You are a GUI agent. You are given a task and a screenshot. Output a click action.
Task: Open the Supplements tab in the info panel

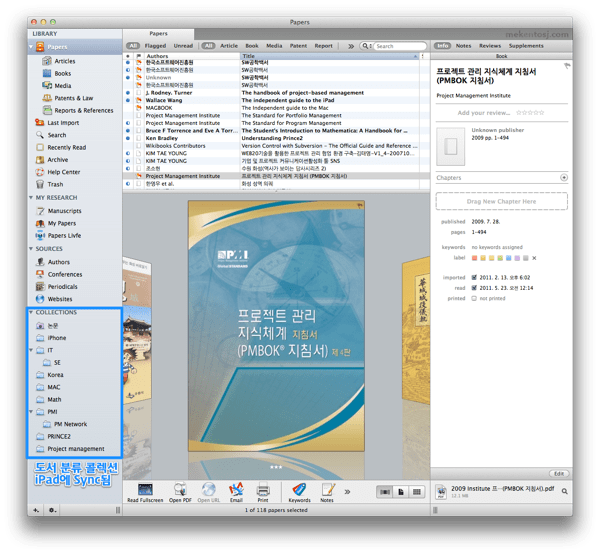[x=526, y=46]
